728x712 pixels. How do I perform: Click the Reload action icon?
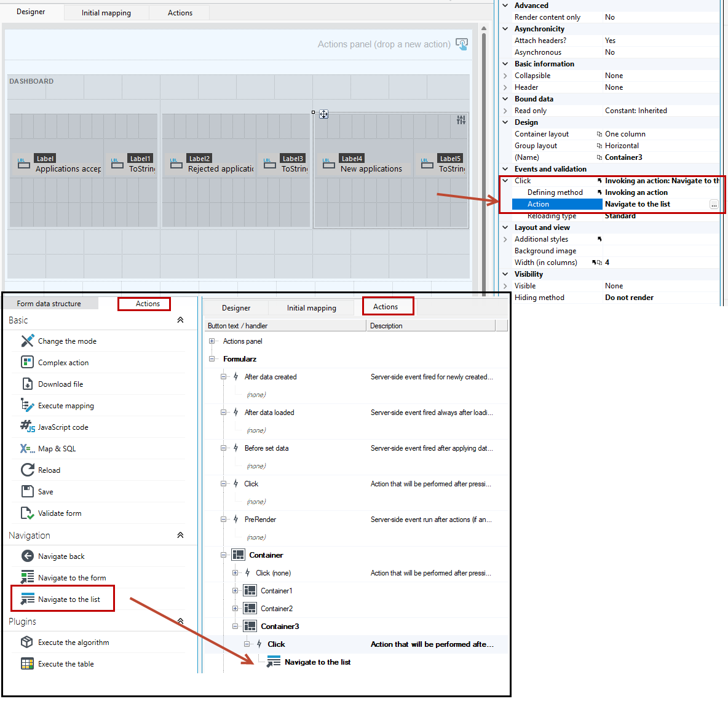pyautogui.click(x=28, y=470)
